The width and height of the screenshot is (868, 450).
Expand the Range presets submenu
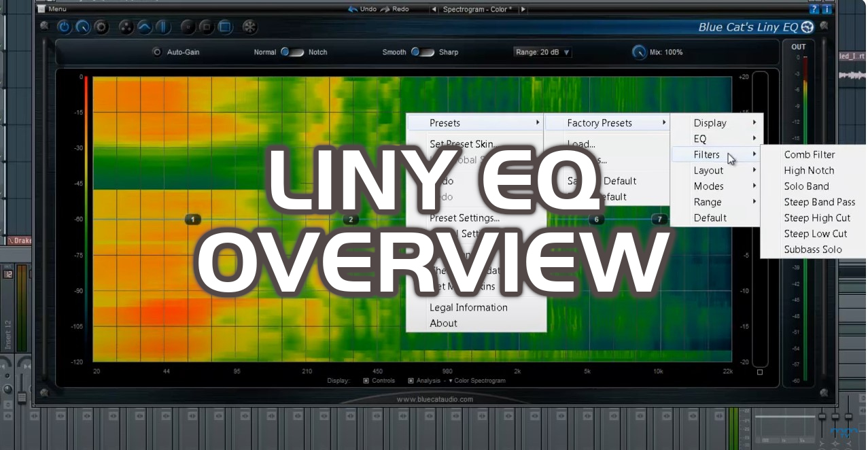click(716, 202)
